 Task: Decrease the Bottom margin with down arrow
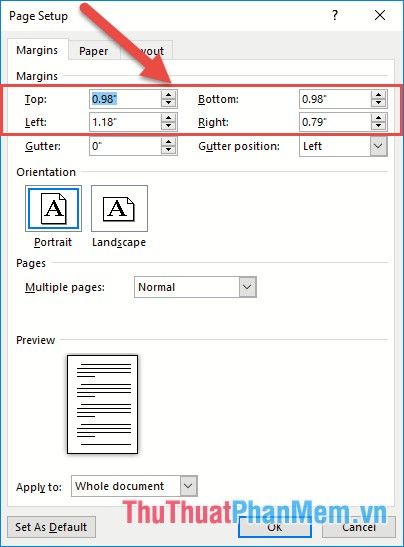(379, 103)
